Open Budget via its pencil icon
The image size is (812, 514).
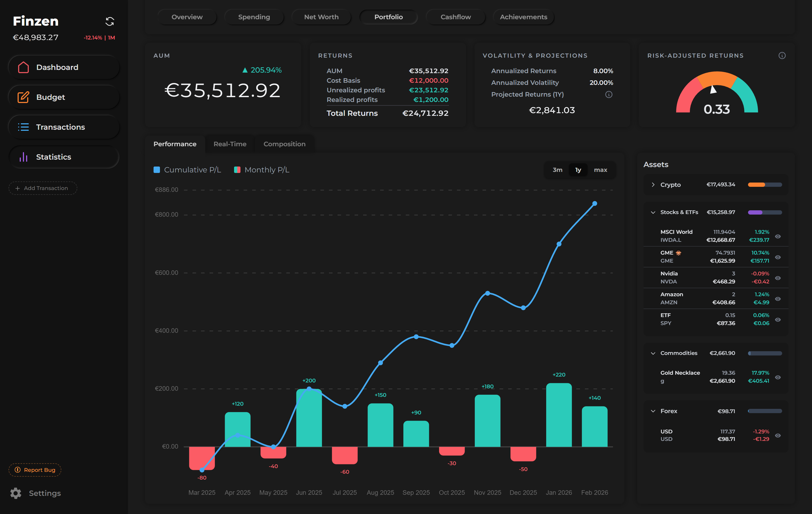click(23, 97)
